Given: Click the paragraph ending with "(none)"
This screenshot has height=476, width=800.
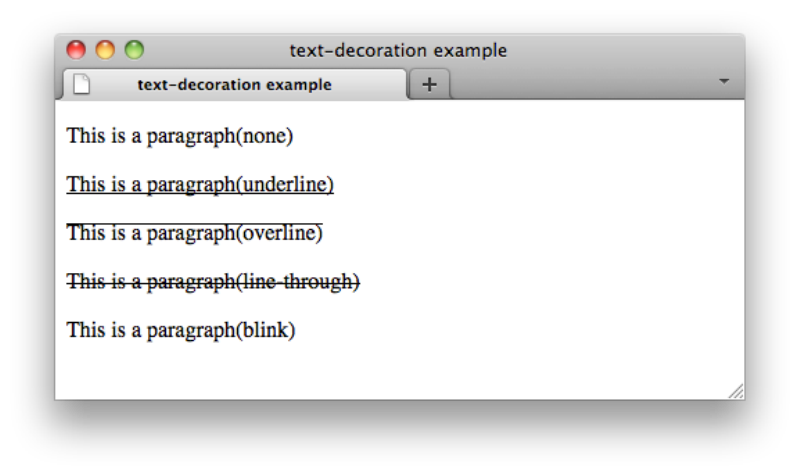Looking at the screenshot, I should [180, 136].
